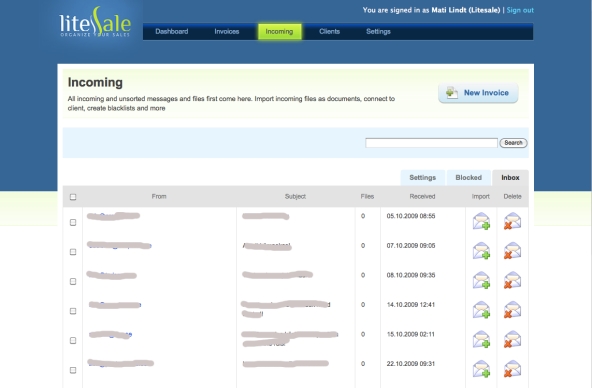Screen dimensions: 592x388
Task: Select the Incoming navigation tab
Action: [279, 31]
